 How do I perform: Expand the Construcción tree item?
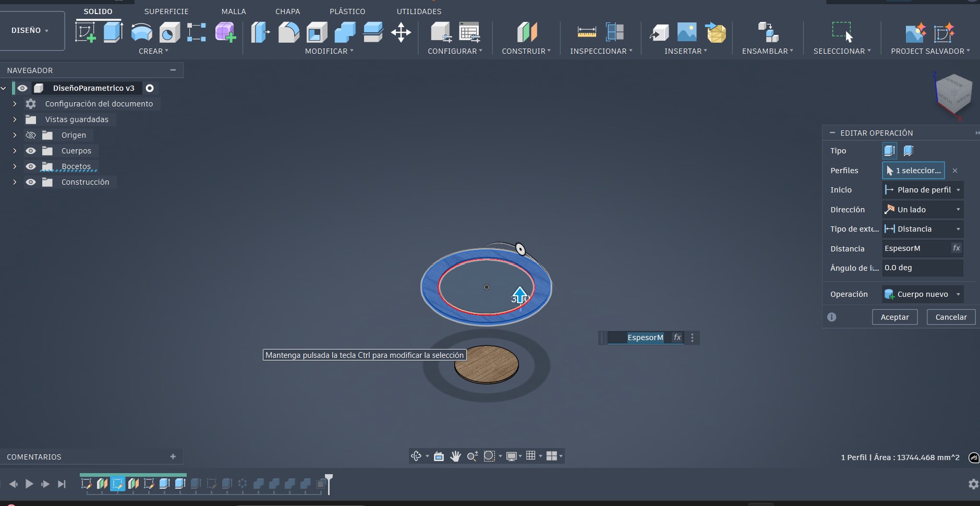(14, 182)
